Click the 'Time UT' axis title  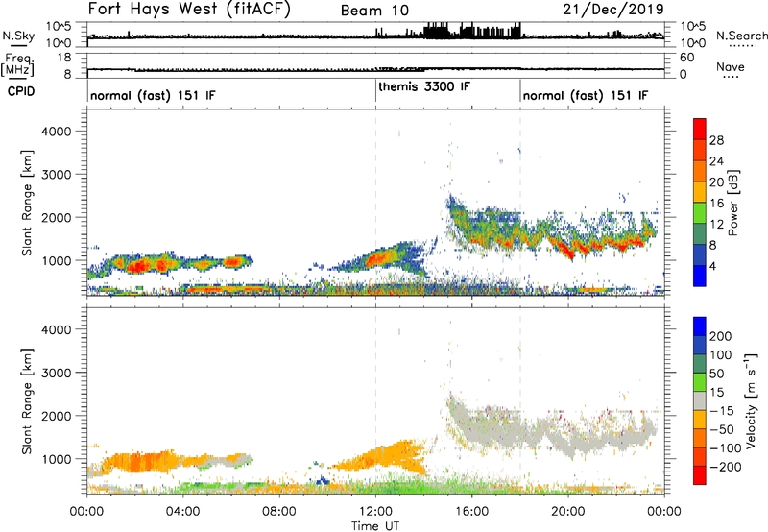(x=375, y=526)
